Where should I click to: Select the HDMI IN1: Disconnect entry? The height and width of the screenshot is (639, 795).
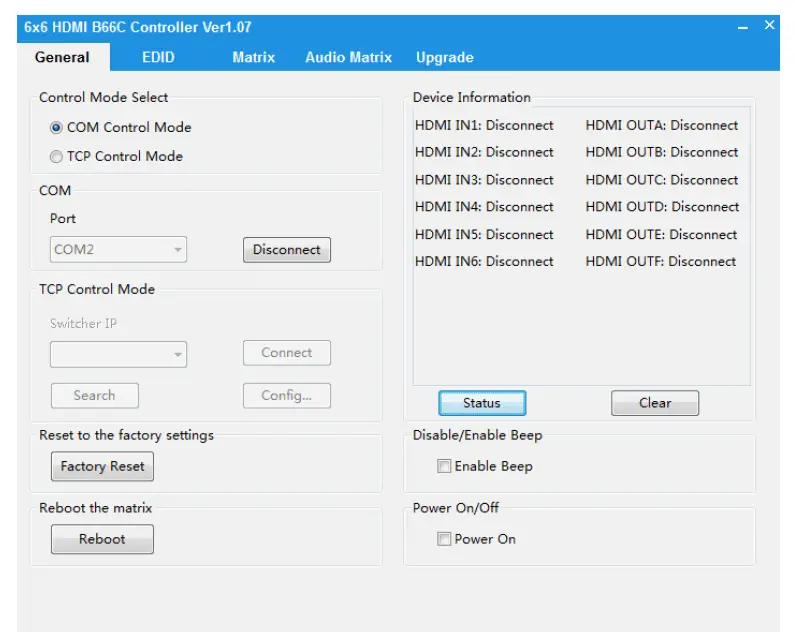click(484, 125)
